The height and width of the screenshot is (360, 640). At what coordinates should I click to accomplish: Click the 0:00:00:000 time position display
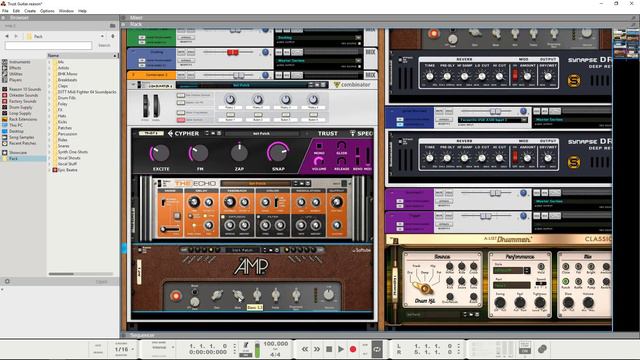[208, 352]
